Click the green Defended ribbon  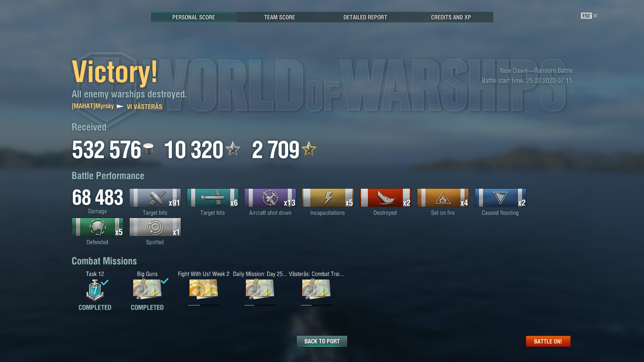coord(97,227)
